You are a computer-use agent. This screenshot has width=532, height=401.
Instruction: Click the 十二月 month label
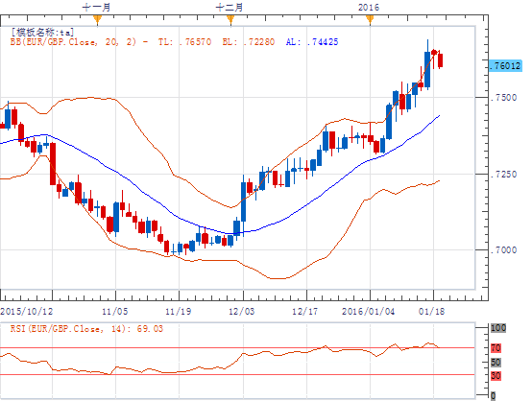click(230, 7)
